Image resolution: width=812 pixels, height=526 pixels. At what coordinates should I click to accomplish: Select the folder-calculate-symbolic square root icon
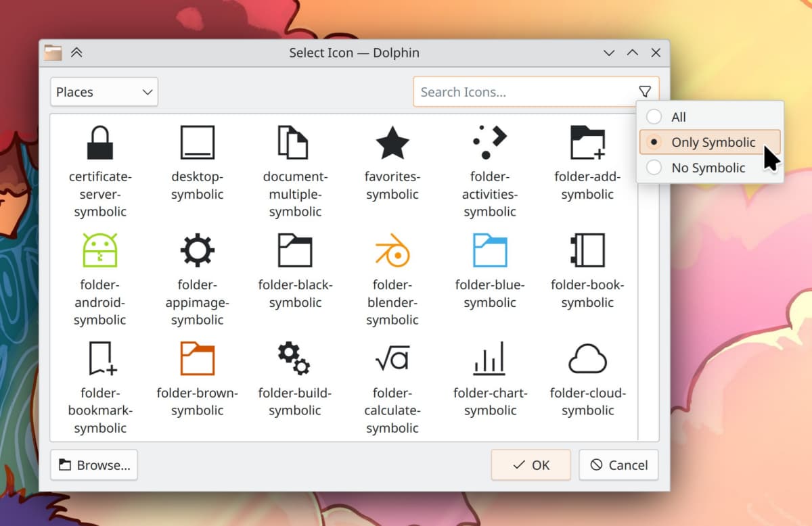pos(392,358)
